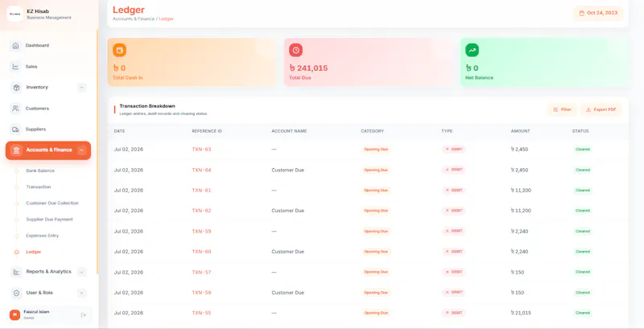The image size is (644, 329).
Task: Open Supplier Due Payment submenu item
Action: pos(49,220)
